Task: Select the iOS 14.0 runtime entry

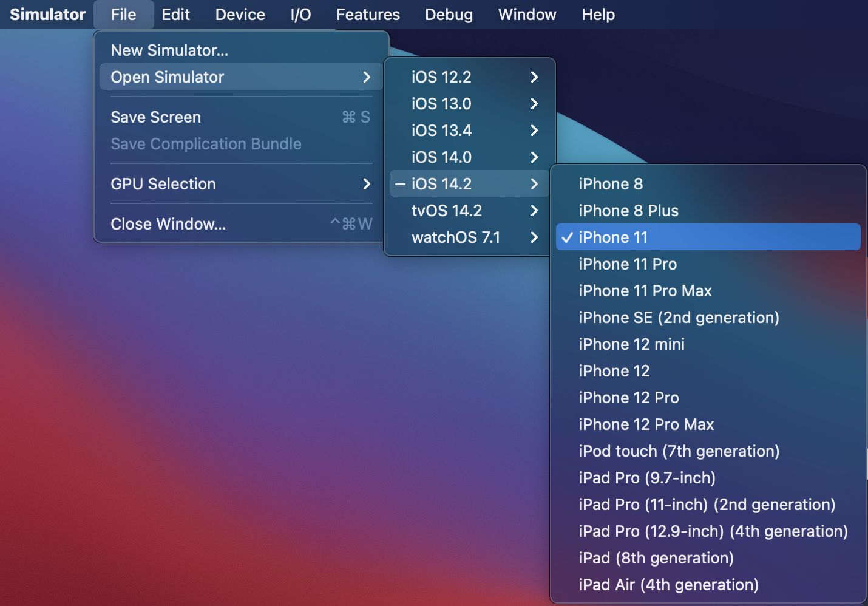Action: (x=469, y=157)
